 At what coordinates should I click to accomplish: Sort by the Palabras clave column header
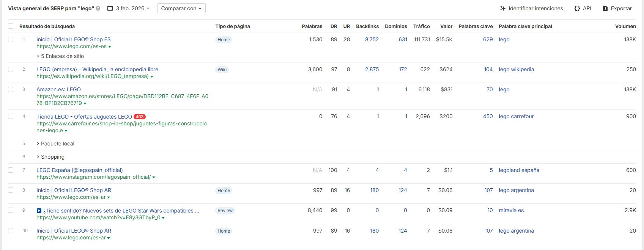(476, 26)
